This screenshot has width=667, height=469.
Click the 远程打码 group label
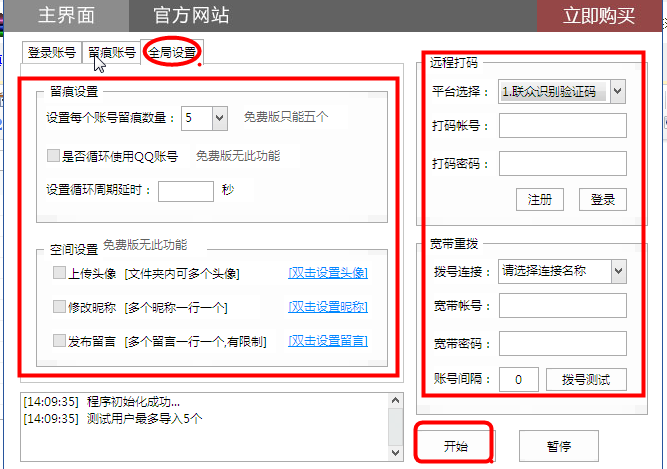(x=454, y=63)
